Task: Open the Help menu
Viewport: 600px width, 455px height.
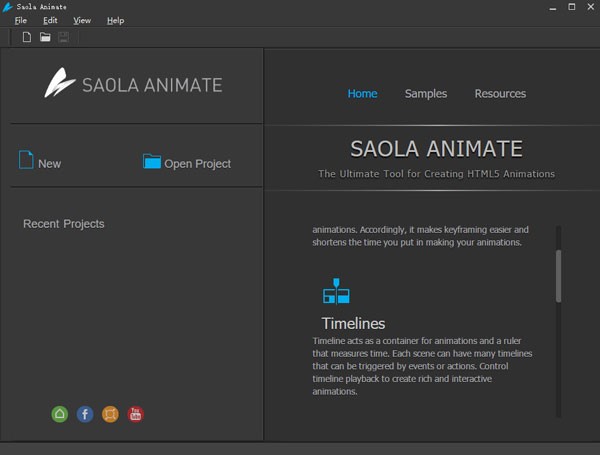Action: tap(116, 20)
